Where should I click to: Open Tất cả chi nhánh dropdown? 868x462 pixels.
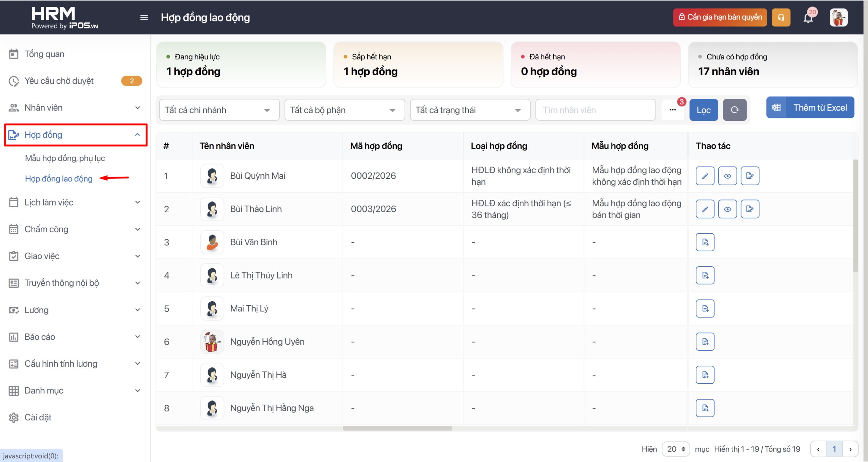(x=219, y=110)
